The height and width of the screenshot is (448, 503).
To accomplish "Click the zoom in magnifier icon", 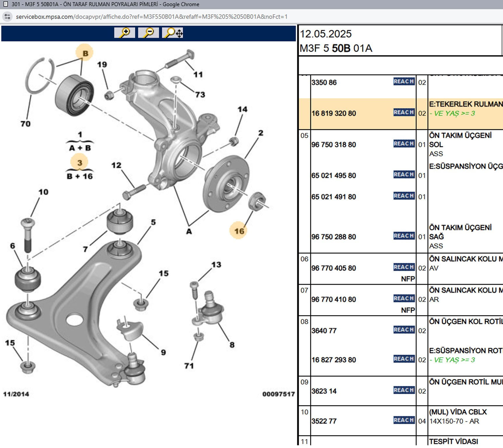I will (124, 33).
